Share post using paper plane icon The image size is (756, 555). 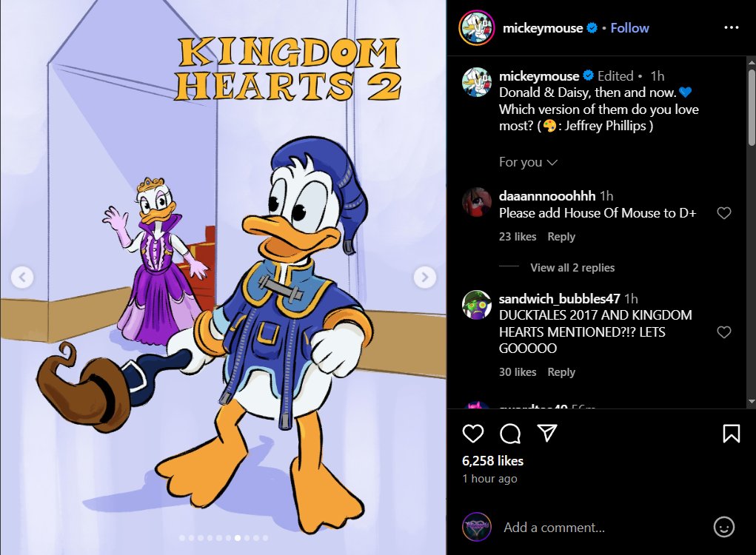click(x=547, y=433)
